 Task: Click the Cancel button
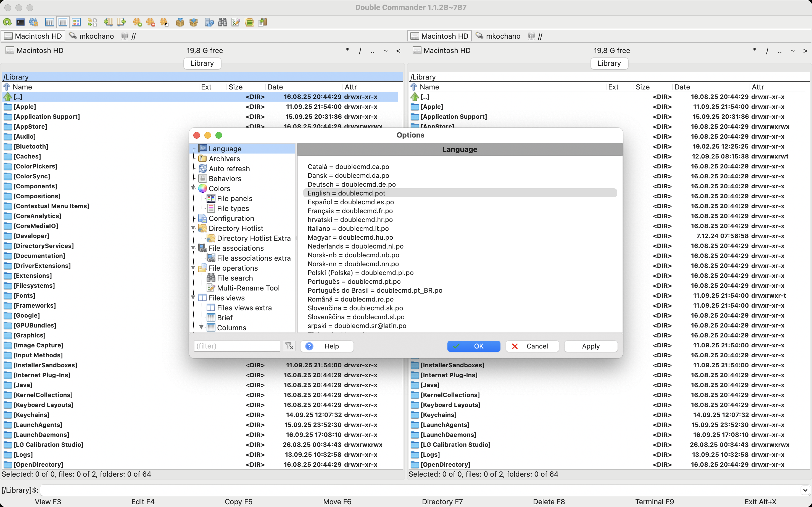coord(532,346)
